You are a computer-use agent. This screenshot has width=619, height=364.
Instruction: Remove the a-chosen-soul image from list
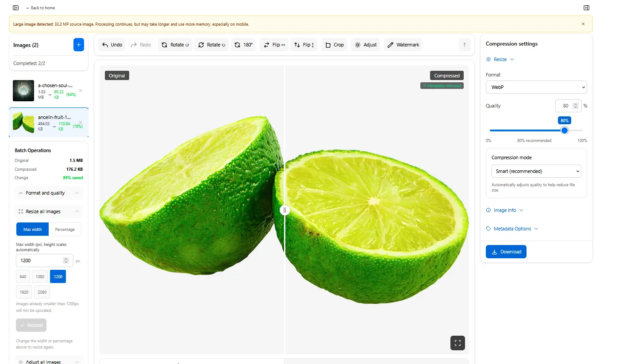pos(81,91)
